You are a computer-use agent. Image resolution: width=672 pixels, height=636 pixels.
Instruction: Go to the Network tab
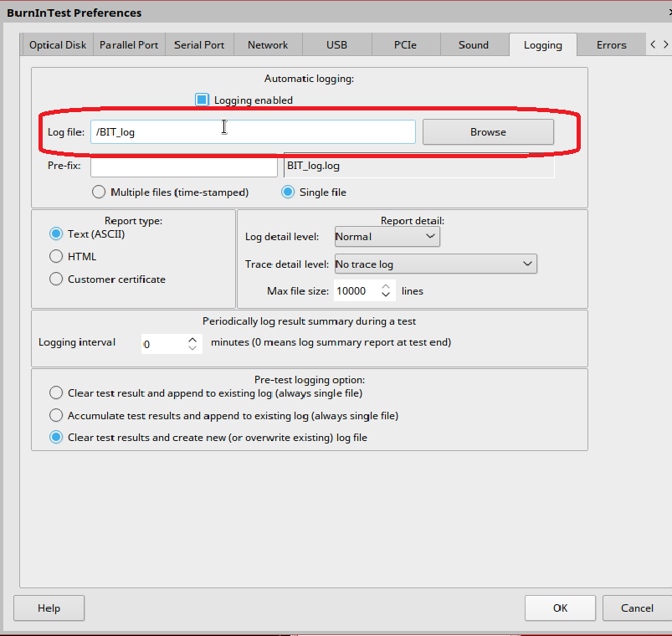(x=268, y=45)
